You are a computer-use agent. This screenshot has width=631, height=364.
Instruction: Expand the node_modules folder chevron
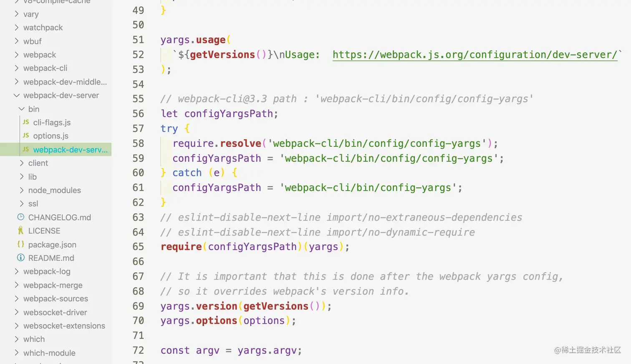coord(21,190)
